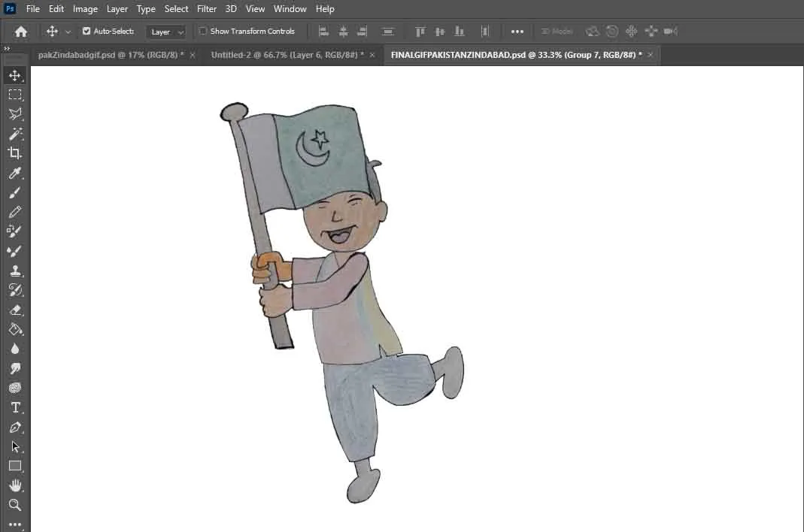This screenshot has width=804, height=532.
Task: Open Move tool preset picker arrow
Action: [68, 32]
